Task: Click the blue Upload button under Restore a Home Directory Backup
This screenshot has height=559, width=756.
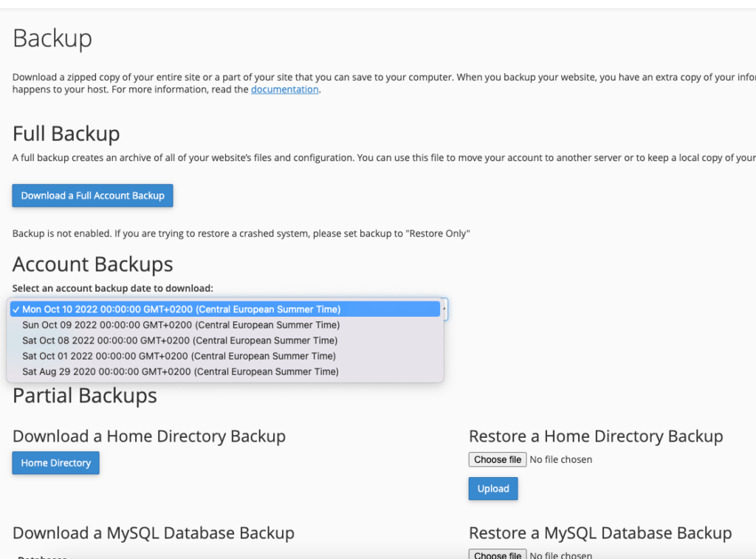Action: 492,488
